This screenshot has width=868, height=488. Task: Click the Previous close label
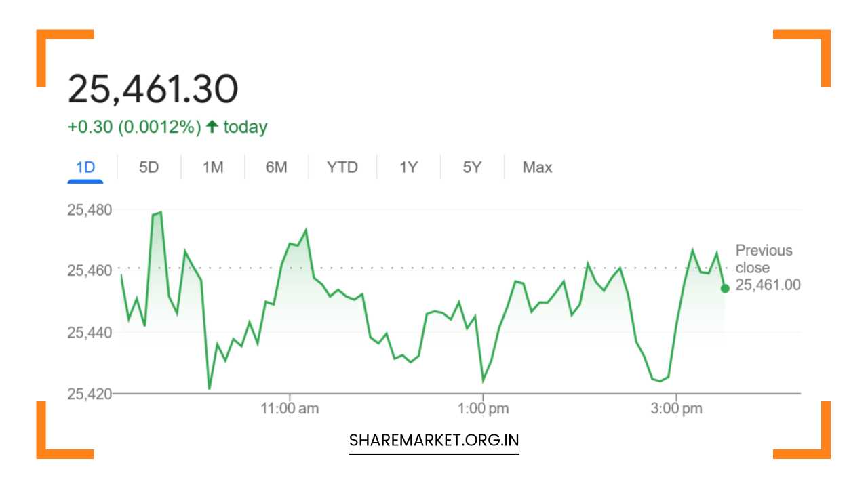coord(765,258)
